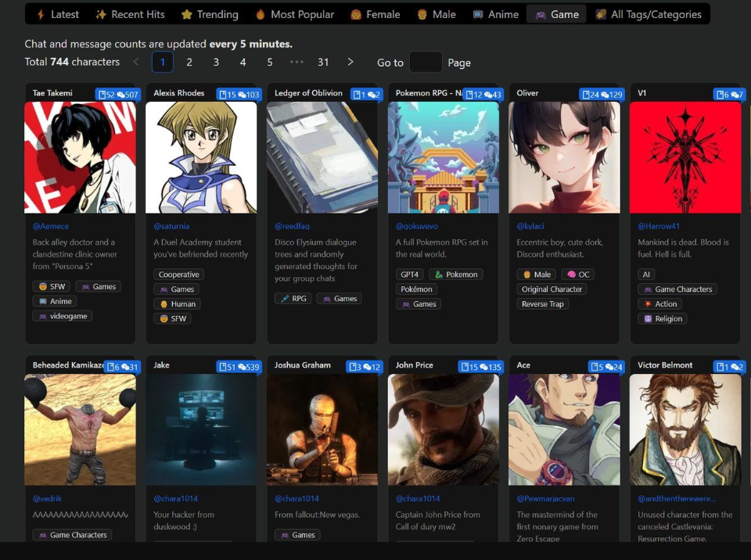Click the Religion tag on V1
This screenshot has width=751, height=560.
click(663, 319)
